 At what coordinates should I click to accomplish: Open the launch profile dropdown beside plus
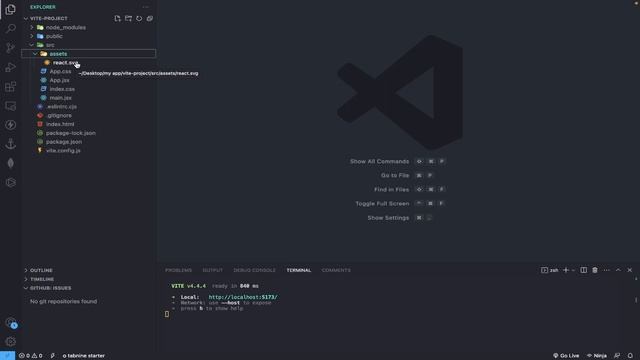click(573, 270)
